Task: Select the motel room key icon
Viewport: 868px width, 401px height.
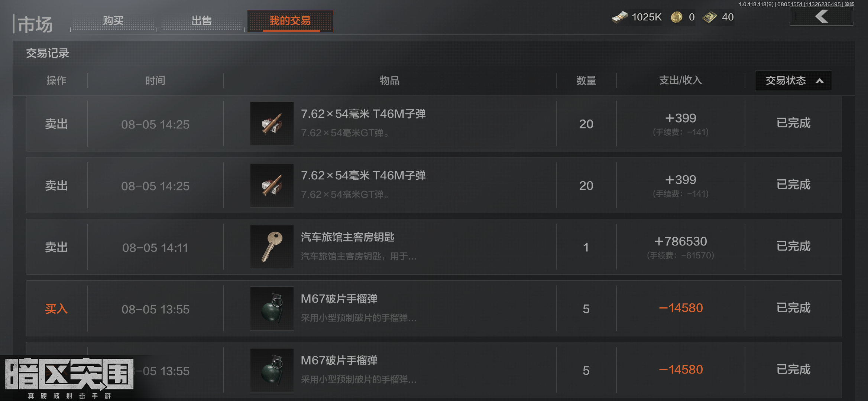Action: point(272,247)
